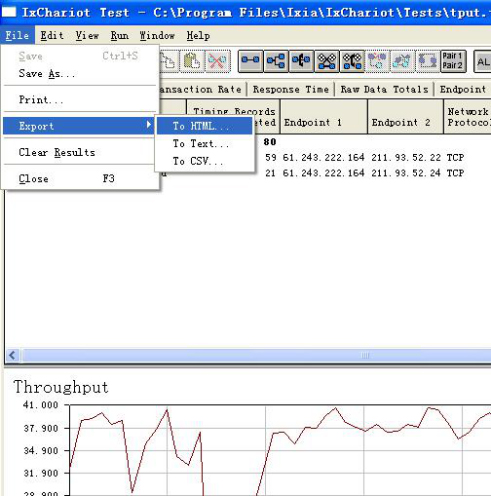
Task: Click the Add Multicast Group icon
Action: [276, 61]
